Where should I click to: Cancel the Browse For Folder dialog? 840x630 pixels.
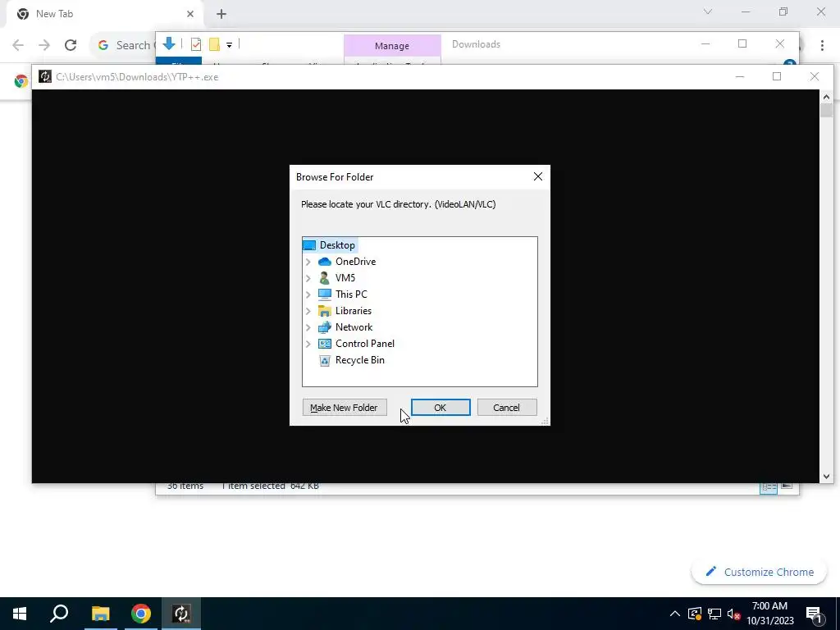pyautogui.click(x=506, y=408)
